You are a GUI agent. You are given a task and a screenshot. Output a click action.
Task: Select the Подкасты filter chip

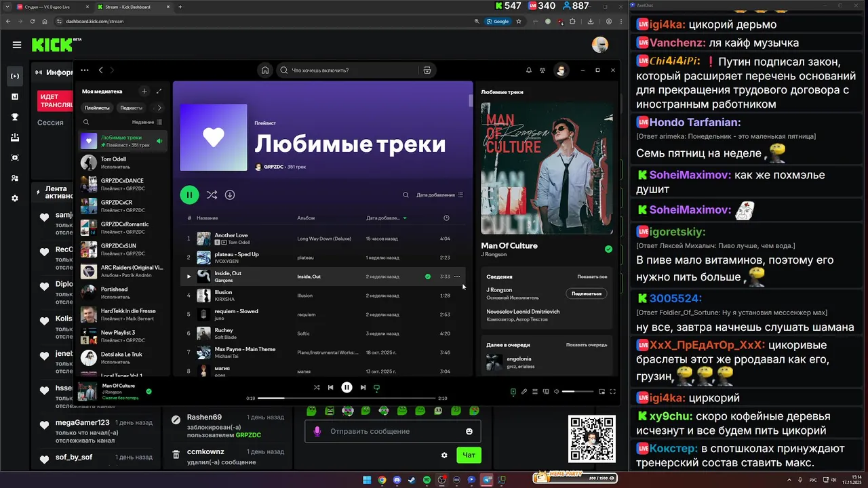(131, 107)
